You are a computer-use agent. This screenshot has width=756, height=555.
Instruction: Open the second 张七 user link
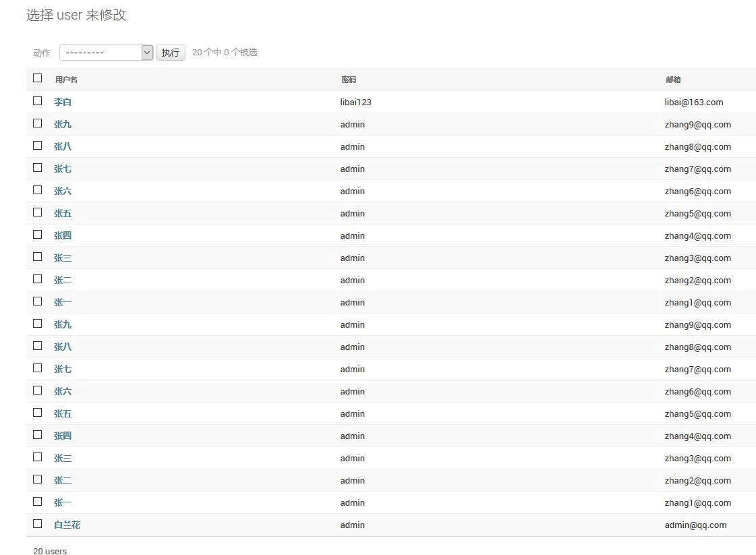63,369
